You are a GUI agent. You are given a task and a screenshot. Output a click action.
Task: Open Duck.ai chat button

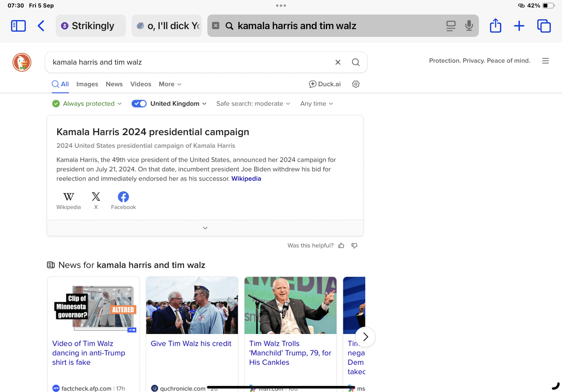tap(325, 84)
